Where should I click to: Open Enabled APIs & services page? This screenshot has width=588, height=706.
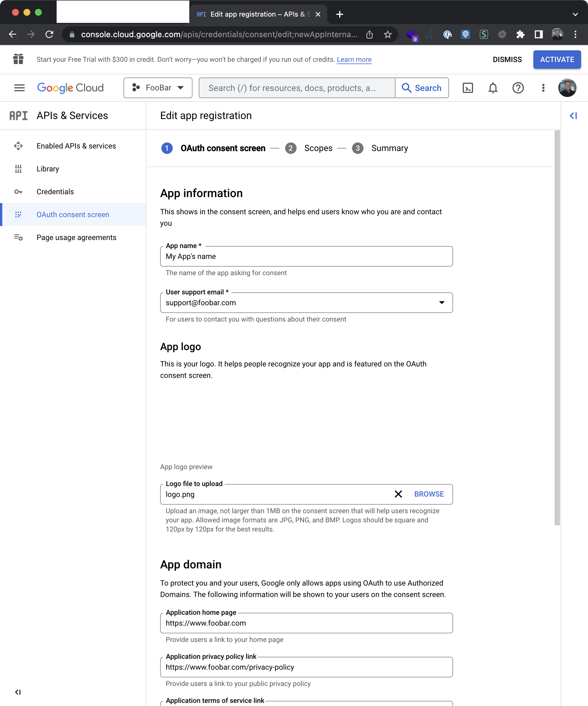[x=76, y=146]
